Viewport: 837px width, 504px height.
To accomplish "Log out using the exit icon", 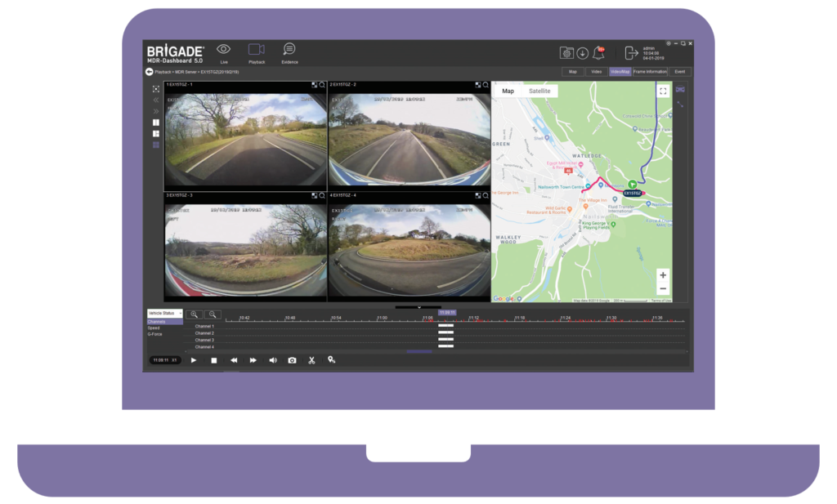I will coord(631,53).
